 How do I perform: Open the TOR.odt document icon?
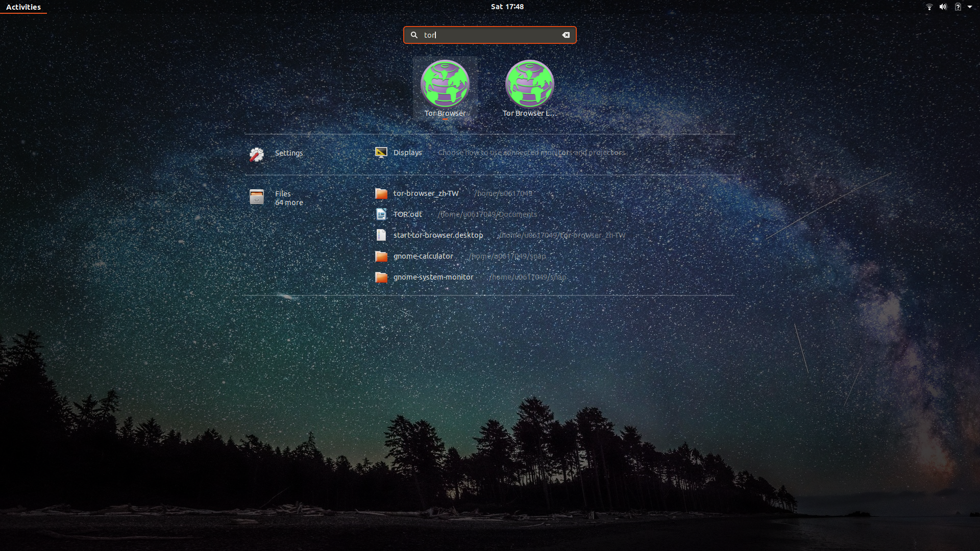pyautogui.click(x=381, y=214)
